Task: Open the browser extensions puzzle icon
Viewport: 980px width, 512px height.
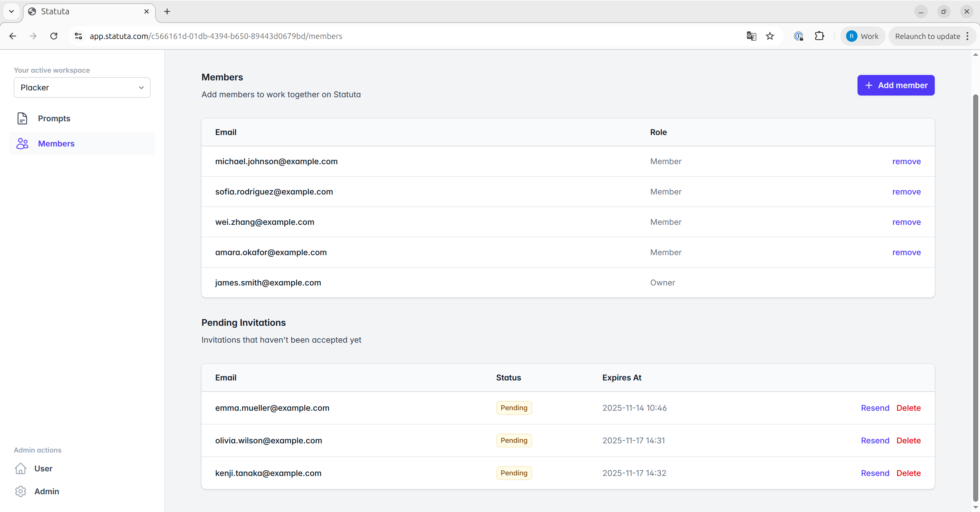Action: tap(819, 36)
